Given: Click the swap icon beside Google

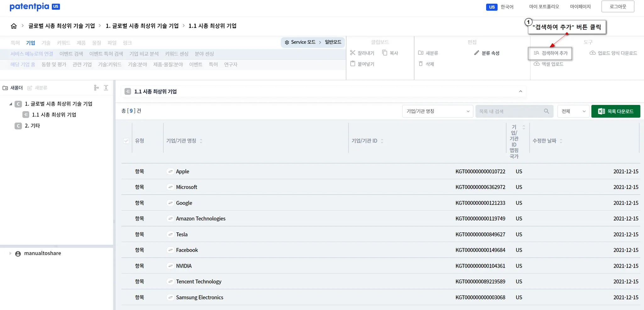Looking at the screenshot, I should coord(170,203).
